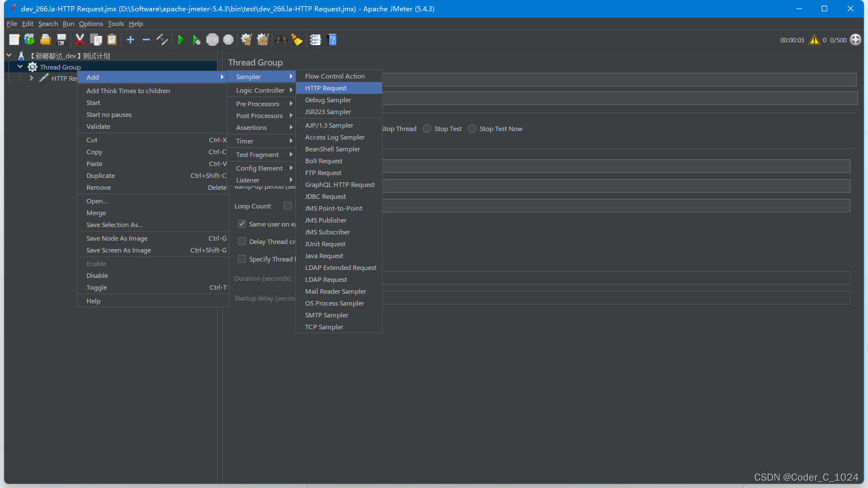Click the Clear All double broom icon
The image size is (868, 488).
(x=263, y=40)
